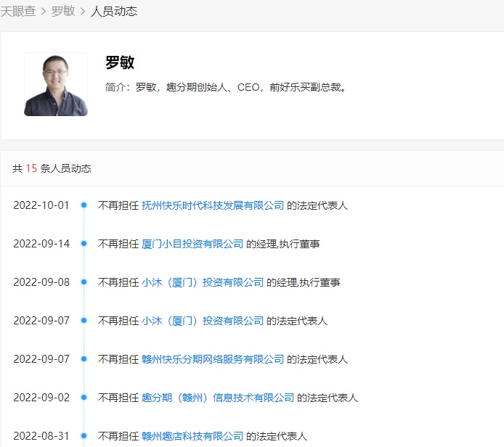This screenshot has width=504, height=447.
Task: Select the 2022-09-02 date entry
Action: [41, 398]
